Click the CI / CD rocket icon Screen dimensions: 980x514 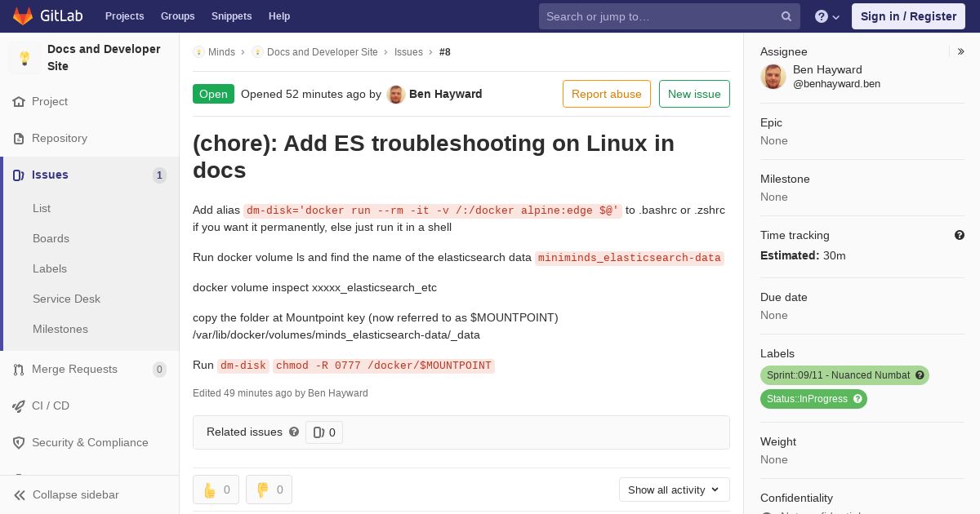pos(19,406)
